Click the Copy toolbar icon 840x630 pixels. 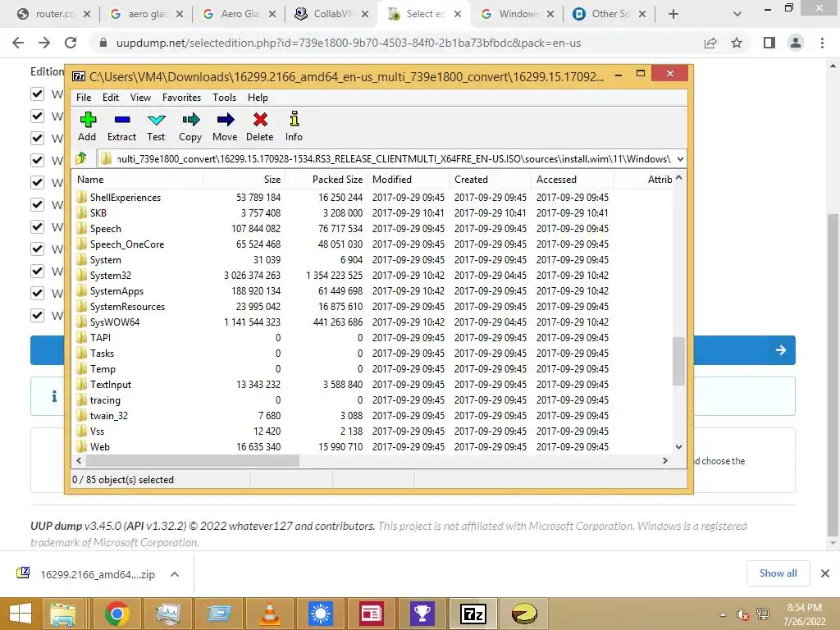pos(190,126)
